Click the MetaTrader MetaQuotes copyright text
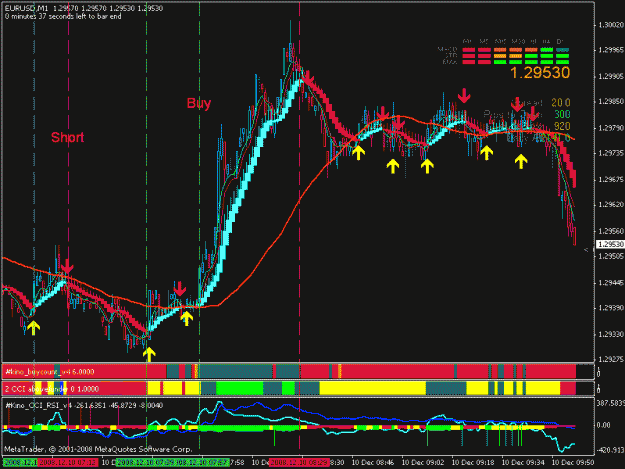625x469 pixels. click(x=98, y=449)
